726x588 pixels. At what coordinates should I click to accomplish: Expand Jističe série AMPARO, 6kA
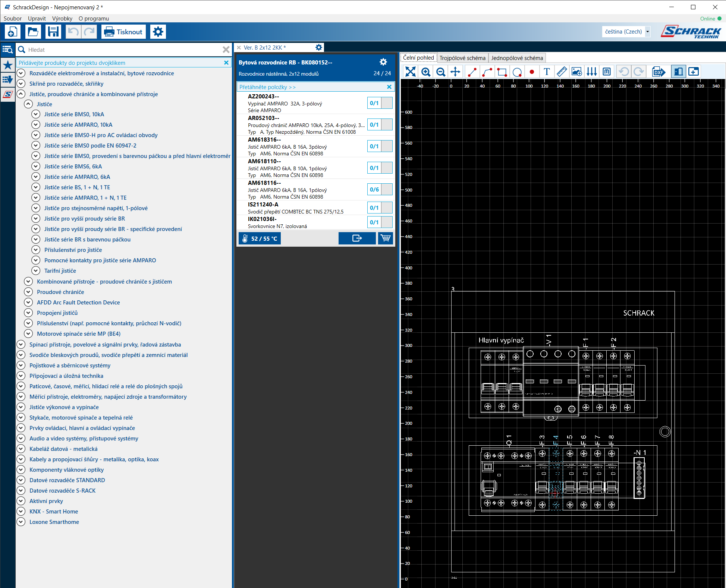(36, 177)
